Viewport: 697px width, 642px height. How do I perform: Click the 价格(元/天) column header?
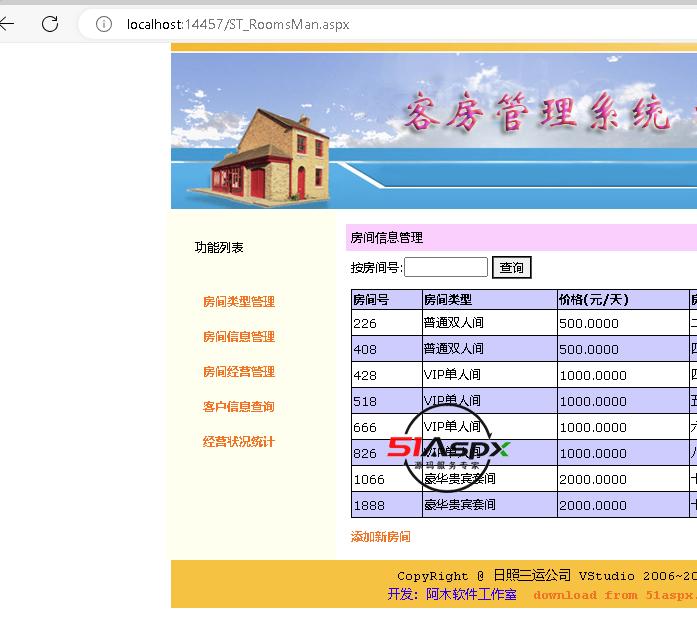(x=594, y=299)
